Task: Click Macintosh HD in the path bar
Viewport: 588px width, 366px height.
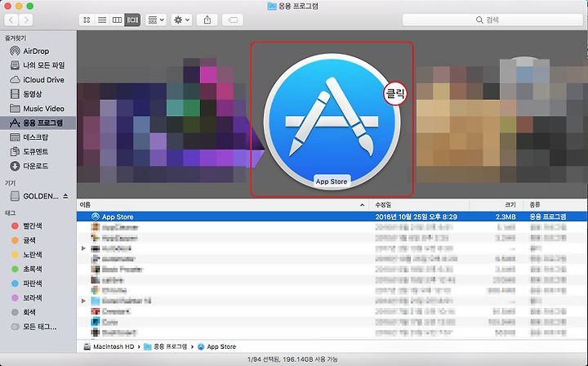Action: pyautogui.click(x=109, y=347)
